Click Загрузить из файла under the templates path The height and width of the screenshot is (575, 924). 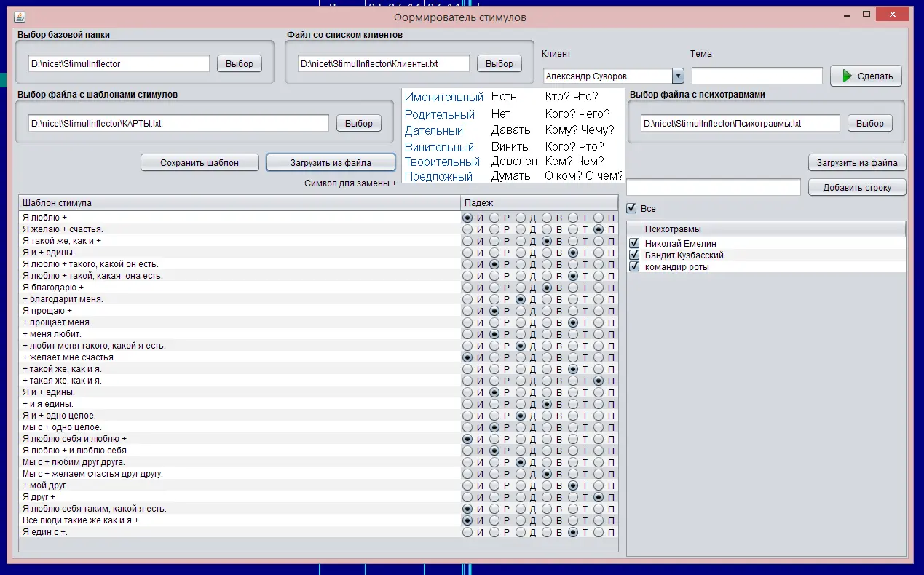tap(331, 162)
